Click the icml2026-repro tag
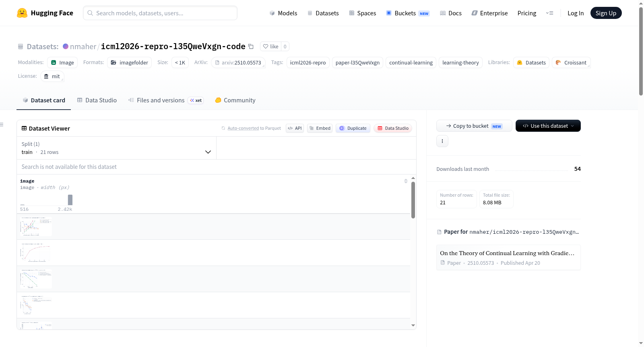Image resolution: width=644 pixels, height=347 pixels. pos(308,62)
